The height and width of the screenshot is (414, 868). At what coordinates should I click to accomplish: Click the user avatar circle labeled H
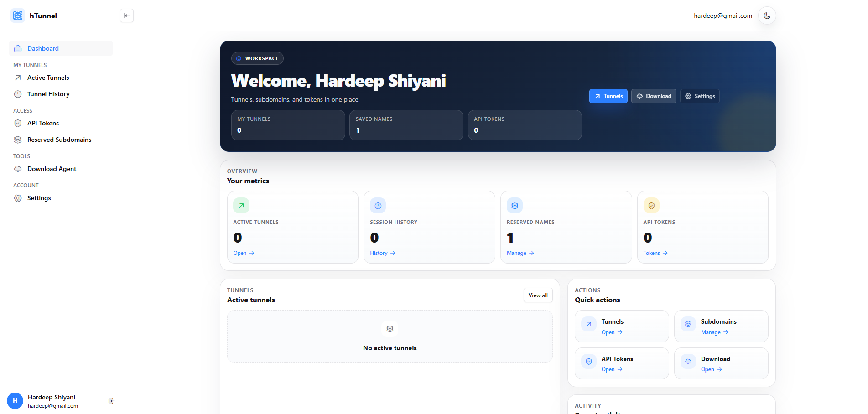[x=15, y=401]
